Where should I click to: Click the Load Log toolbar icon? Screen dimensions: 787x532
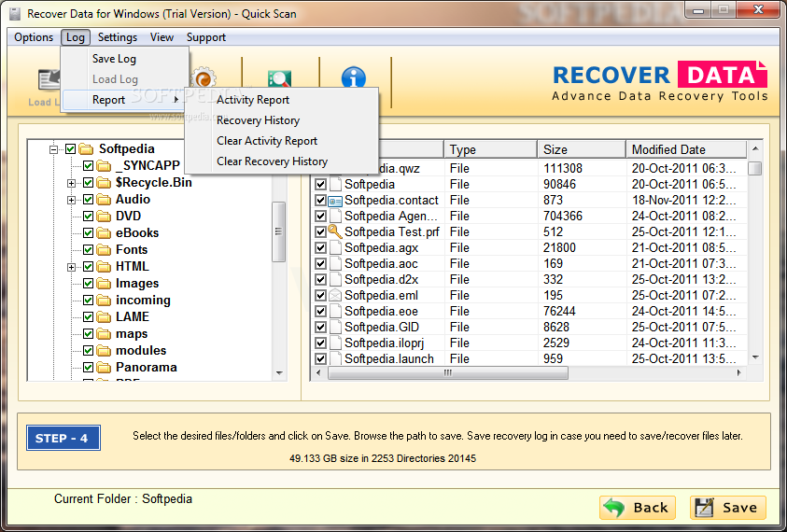[x=49, y=79]
